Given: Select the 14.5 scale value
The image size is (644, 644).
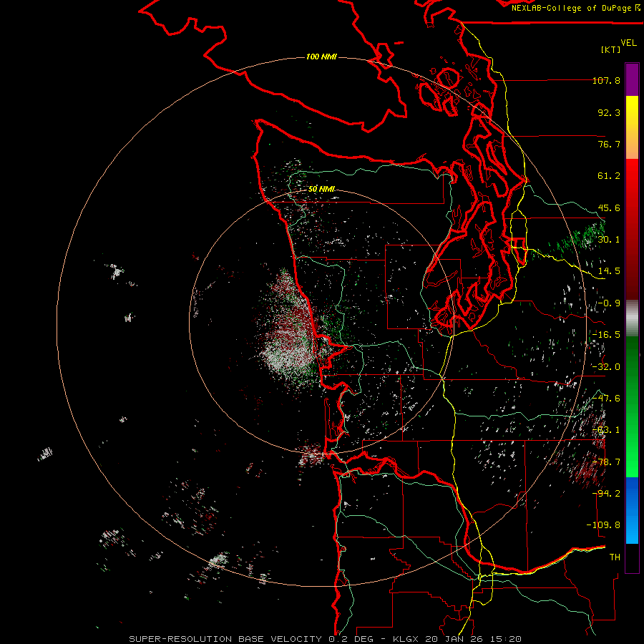Looking at the screenshot, I should click(609, 271).
